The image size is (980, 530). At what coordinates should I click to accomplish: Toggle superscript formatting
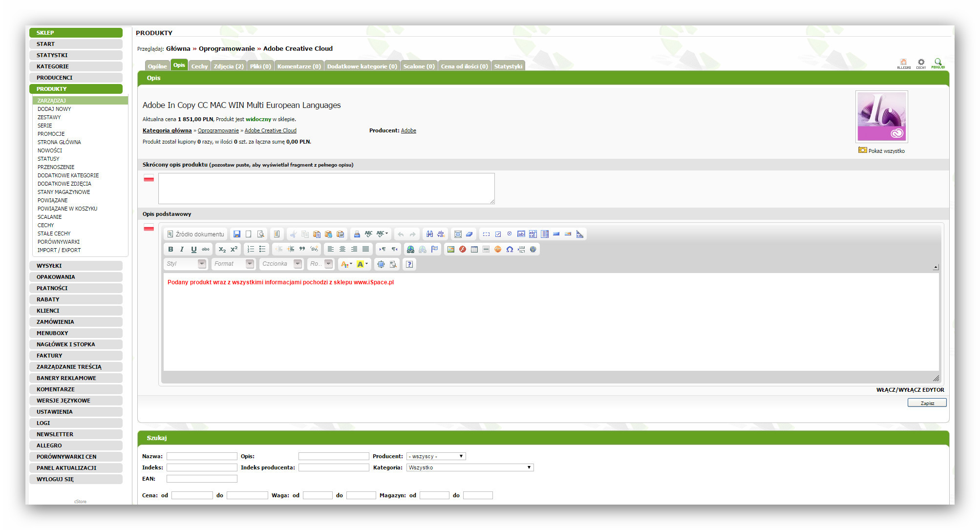234,249
